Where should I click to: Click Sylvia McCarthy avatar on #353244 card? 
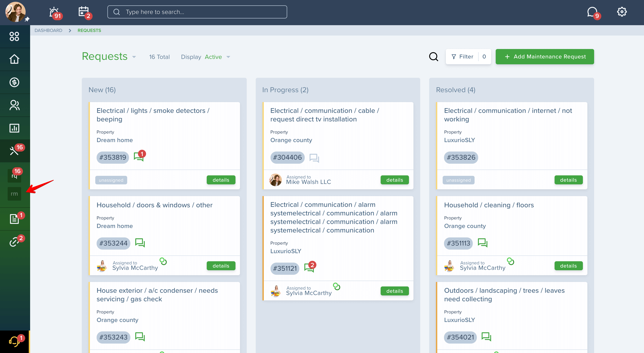(102, 266)
